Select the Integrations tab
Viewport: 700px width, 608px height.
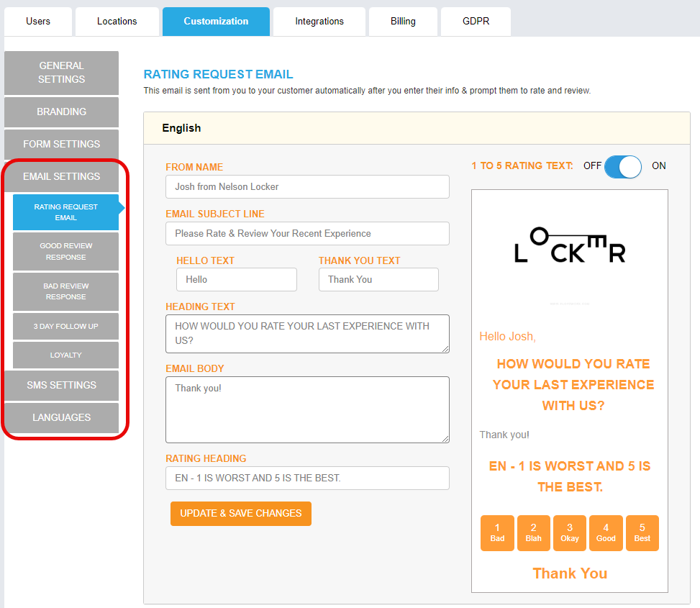tap(319, 22)
